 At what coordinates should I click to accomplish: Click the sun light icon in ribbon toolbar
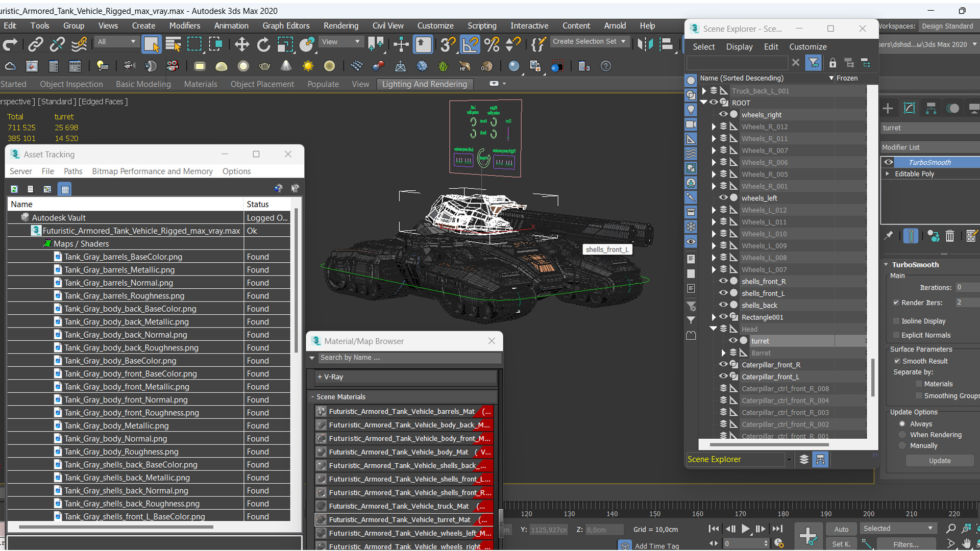click(308, 66)
